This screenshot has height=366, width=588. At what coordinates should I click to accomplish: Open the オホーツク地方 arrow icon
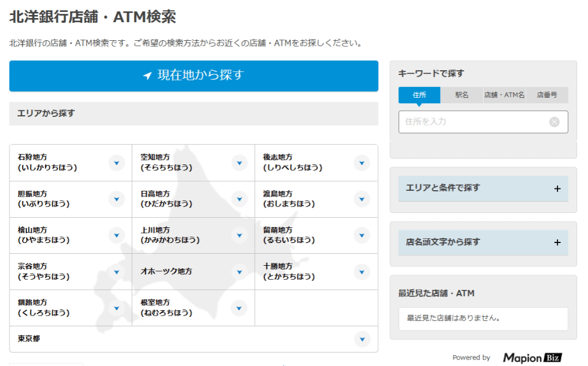tap(239, 272)
